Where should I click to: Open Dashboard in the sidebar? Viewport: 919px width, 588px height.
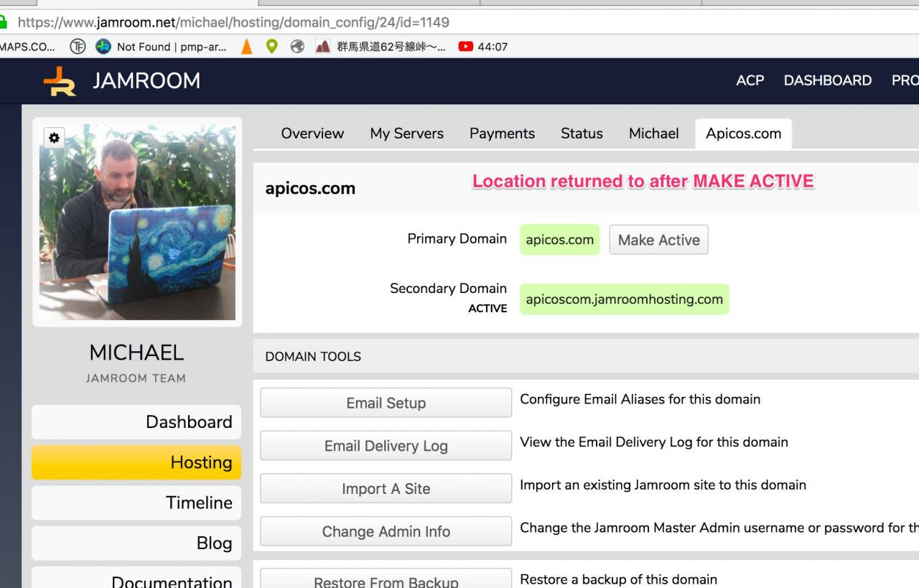click(x=136, y=421)
